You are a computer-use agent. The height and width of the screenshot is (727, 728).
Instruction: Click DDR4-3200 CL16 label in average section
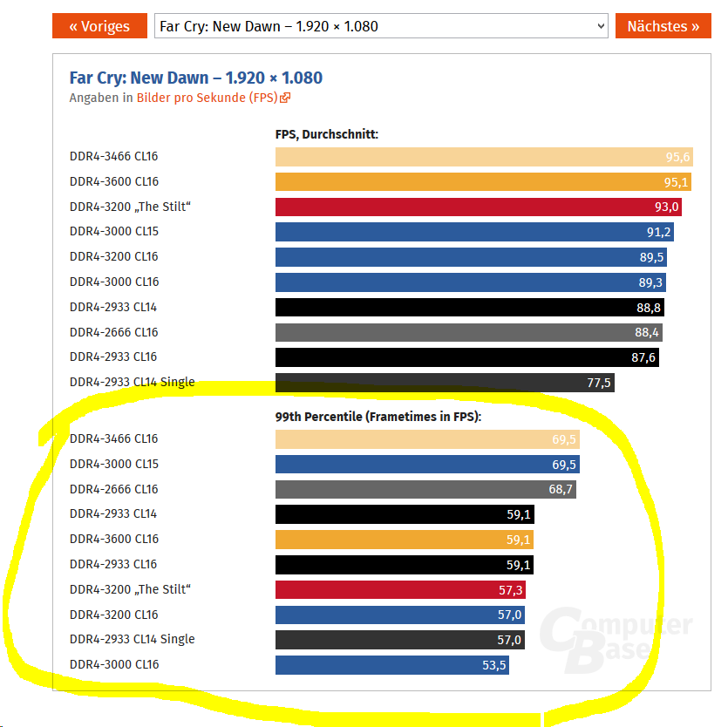(x=113, y=256)
